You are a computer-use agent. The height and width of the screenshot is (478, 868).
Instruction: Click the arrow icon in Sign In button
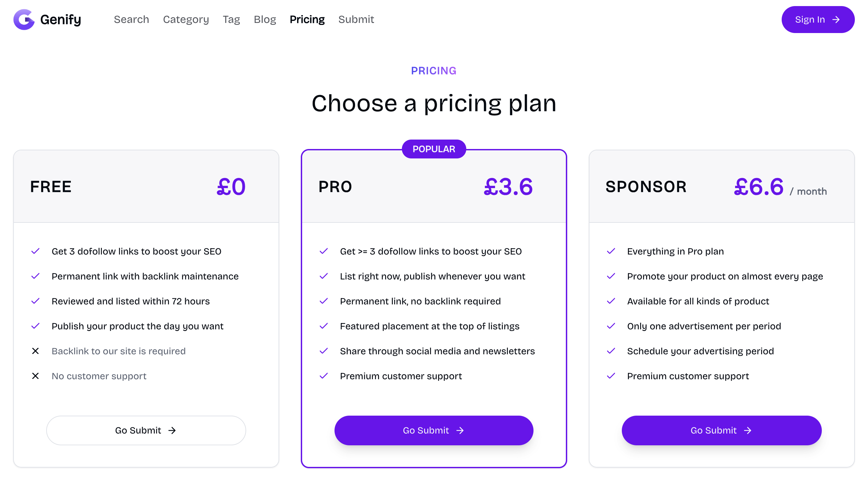(836, 20)
